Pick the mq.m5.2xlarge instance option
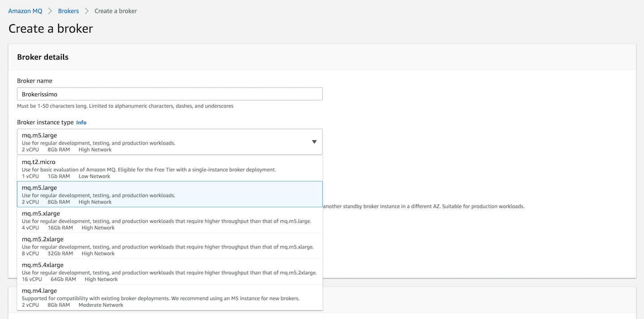Image resolution: width=644 pixels, height=319 pixels. (169, 246)
